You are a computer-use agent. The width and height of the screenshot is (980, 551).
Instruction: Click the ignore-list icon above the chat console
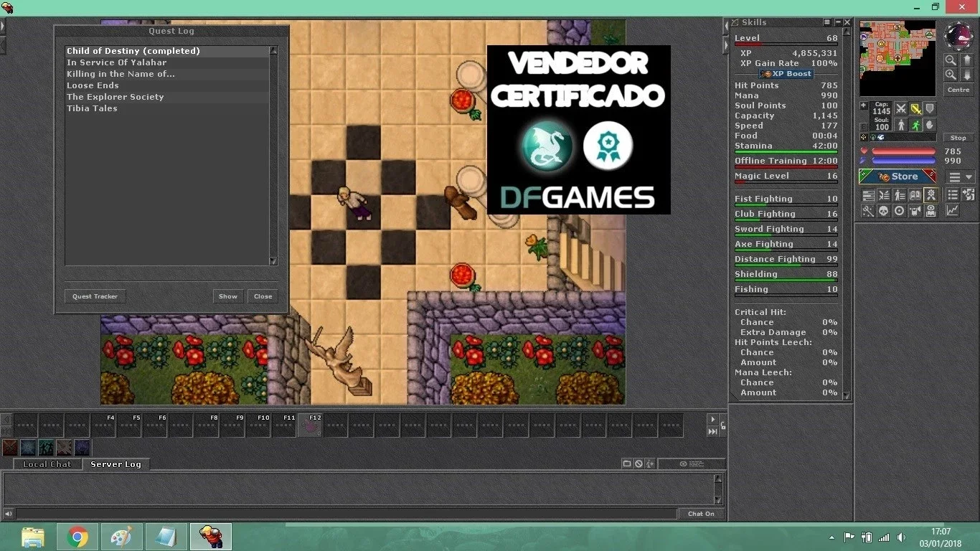coord(639,464)
